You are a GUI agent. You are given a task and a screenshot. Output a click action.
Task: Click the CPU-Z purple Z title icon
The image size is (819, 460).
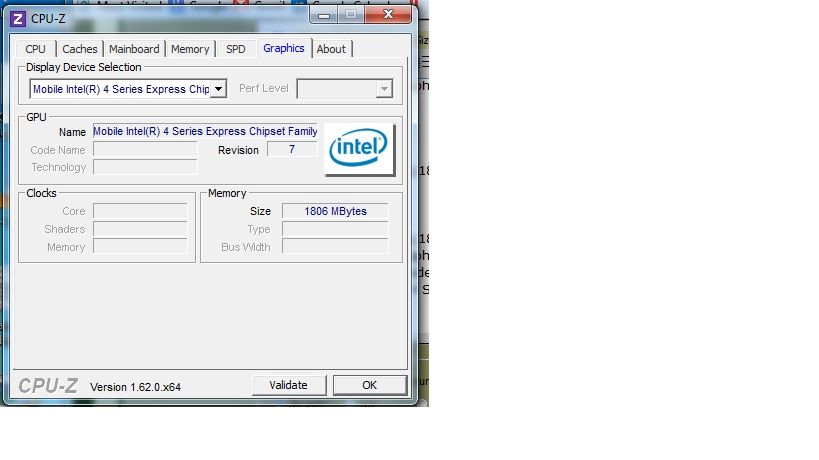[x=17, y=18]
